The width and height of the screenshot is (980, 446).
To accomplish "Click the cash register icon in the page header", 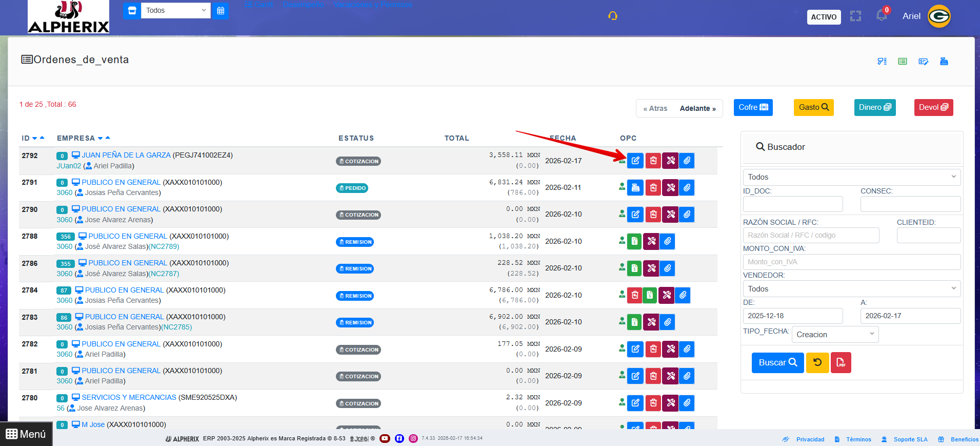I will [x=944, y=62].
